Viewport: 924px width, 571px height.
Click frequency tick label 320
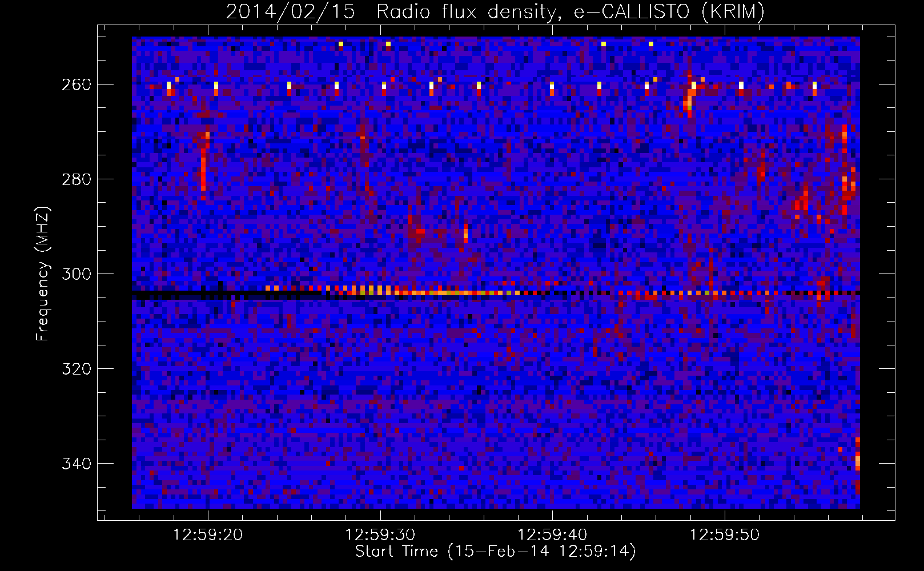(x=77, y=369)
